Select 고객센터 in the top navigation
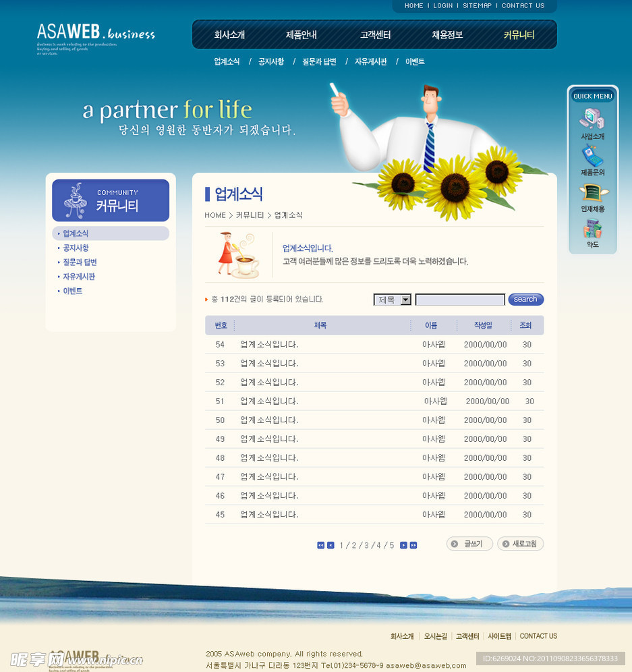The width and height of the screenshot is (632, 672). pyautogui.click(x=375, y=35)
